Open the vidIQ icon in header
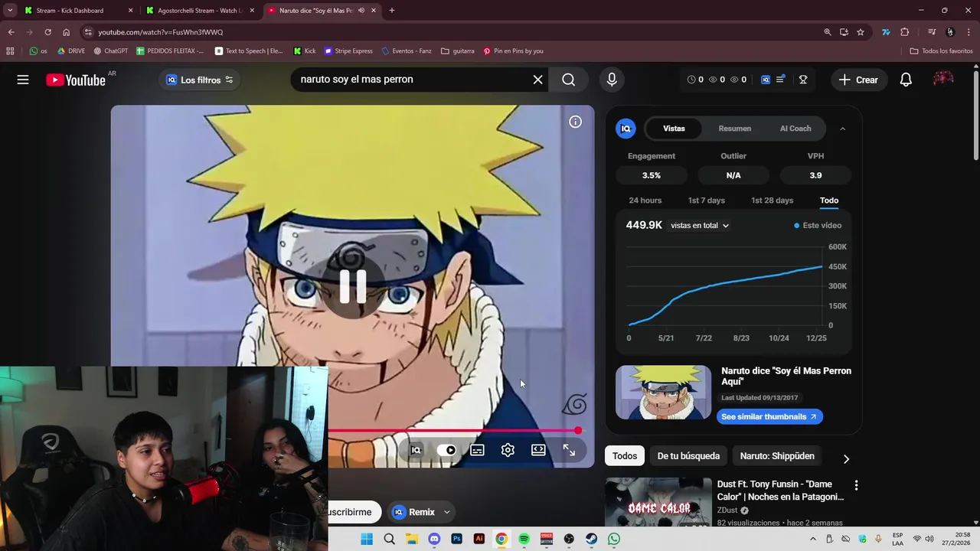 (x=765, y=80)
